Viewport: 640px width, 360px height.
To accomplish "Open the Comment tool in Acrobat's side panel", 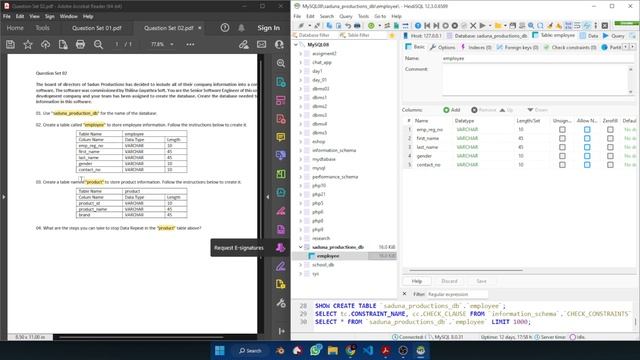I will 280,137.
